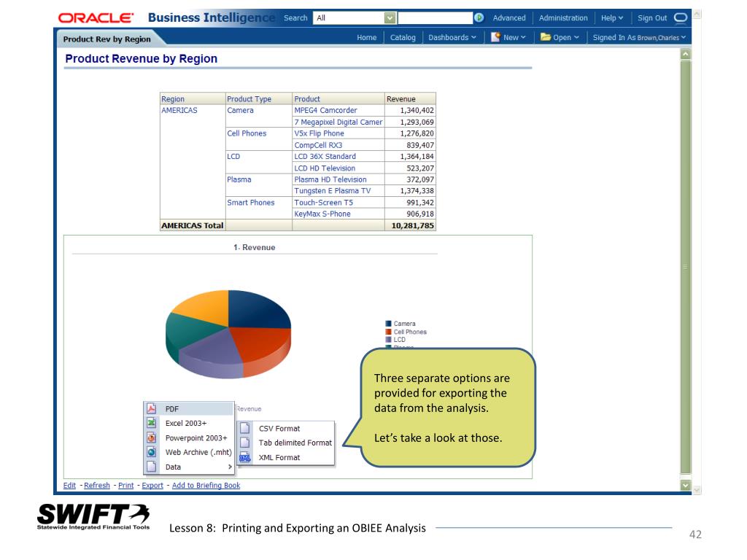Viewport: 747px width, 560px height.
Task: Click the Advanced search link
Action: pyautogui.click(x=508, y=18)
